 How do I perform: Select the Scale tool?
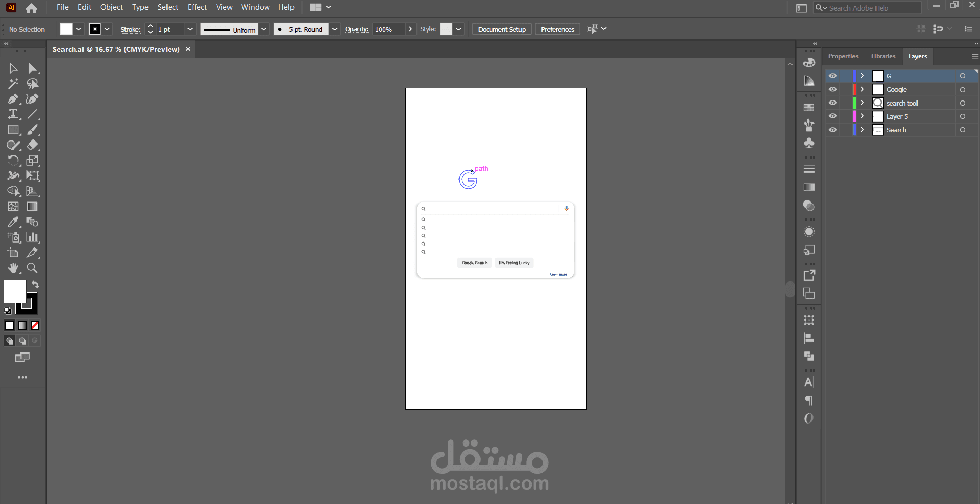tap(32, 160)
